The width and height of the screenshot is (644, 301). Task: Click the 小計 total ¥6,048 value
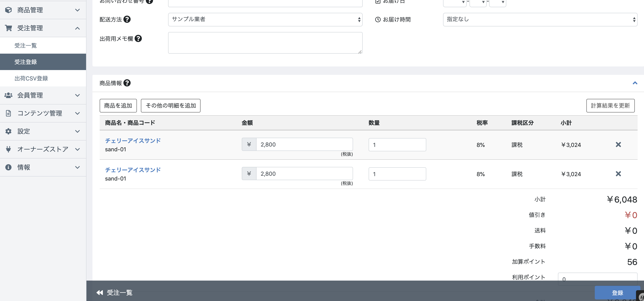click(622, 200)
